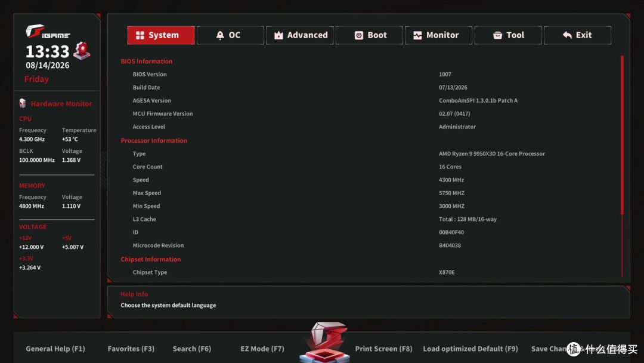
Task: Select the Build Date row
Action: [369, 88]
